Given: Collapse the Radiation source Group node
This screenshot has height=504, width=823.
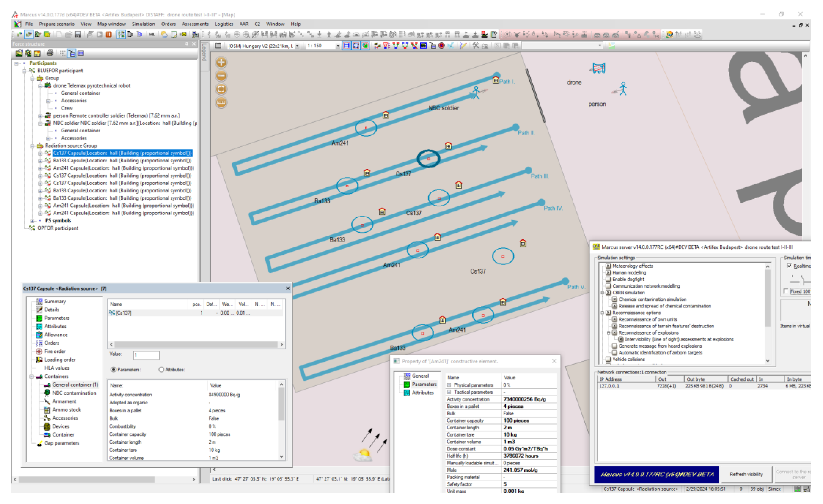Looking at the screenshot, I should tap(32, 146).
